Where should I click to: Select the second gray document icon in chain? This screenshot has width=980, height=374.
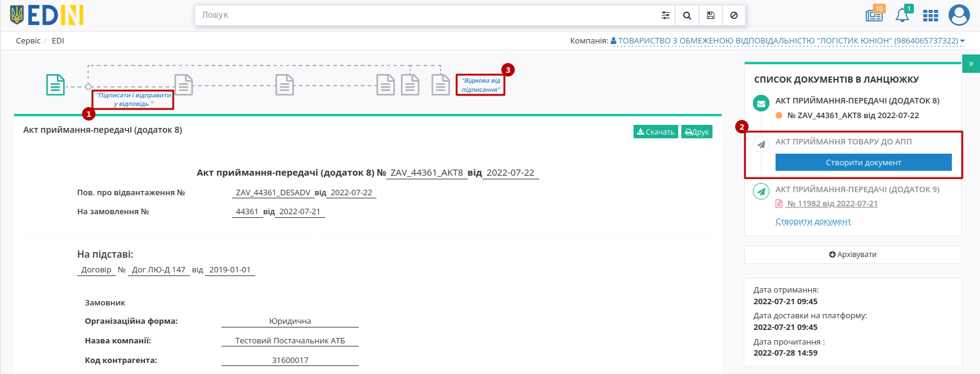pyautogui.click(x=184, y=84)
